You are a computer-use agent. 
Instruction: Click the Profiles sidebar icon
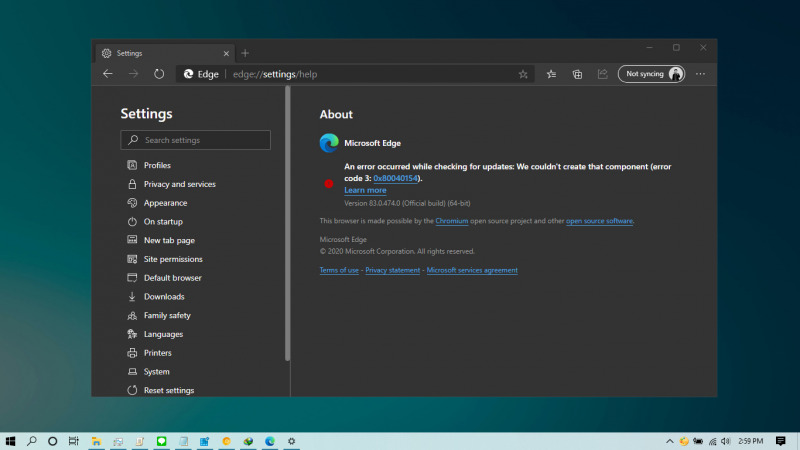pyautogui.click(x=132, y=165)
